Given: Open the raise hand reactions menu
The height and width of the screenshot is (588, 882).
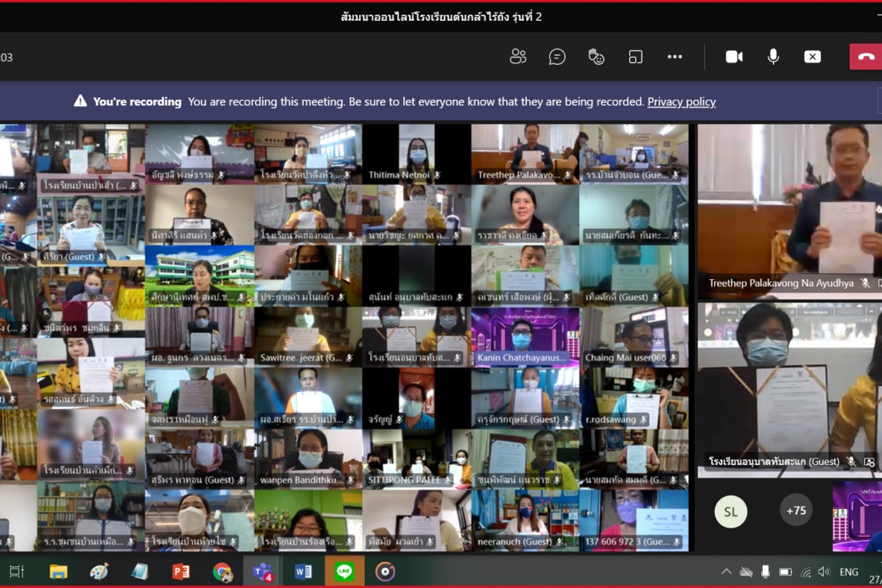Looking at the screenshot, I should pyautogui.click(x=596, y=56).
